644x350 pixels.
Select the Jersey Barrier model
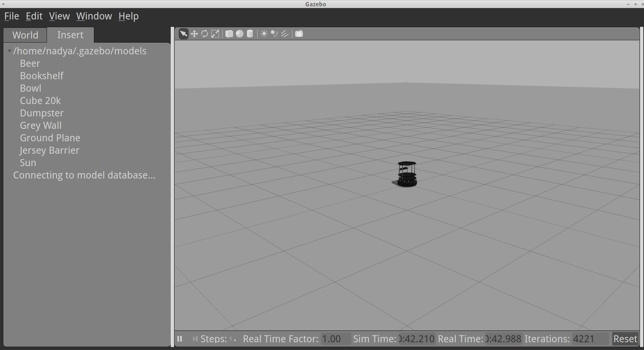(50, 150)
